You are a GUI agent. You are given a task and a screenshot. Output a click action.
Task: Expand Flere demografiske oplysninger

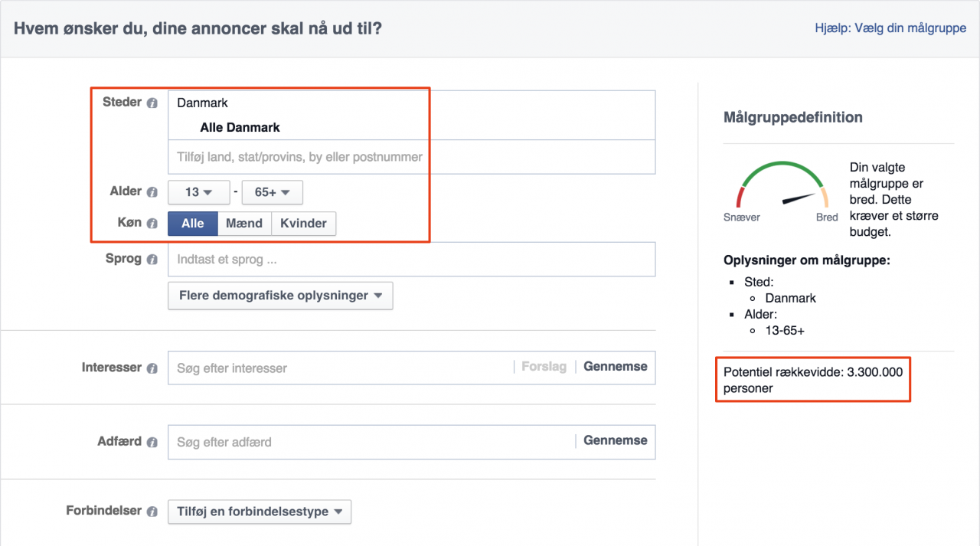pyautogui.click(x=280, y=296)
